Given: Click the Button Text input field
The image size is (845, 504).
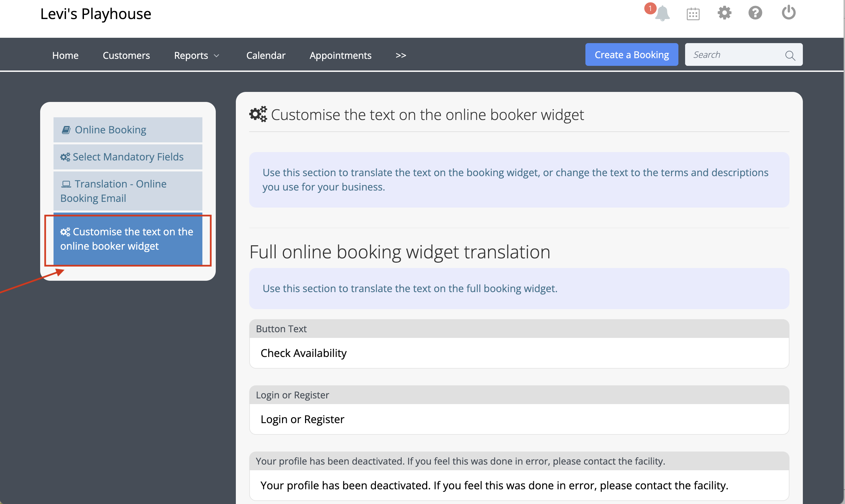Looking at the screenshot, I should 519,353.
